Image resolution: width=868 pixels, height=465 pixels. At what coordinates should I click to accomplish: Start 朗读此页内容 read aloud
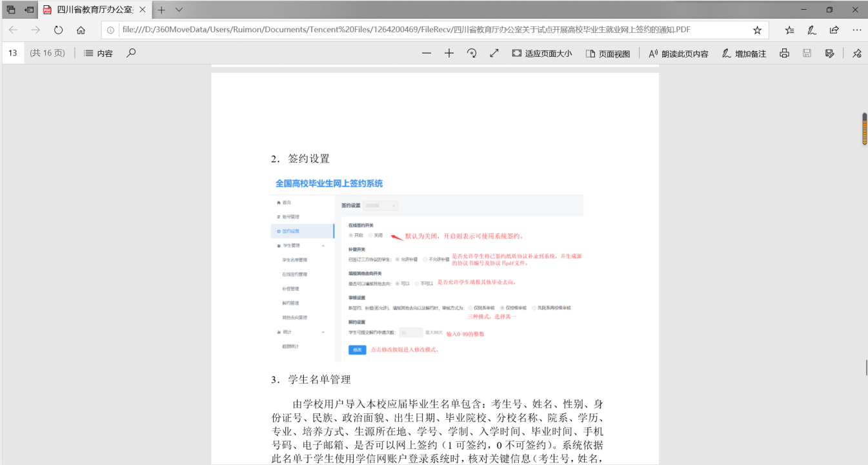click(x=678, y=54)
